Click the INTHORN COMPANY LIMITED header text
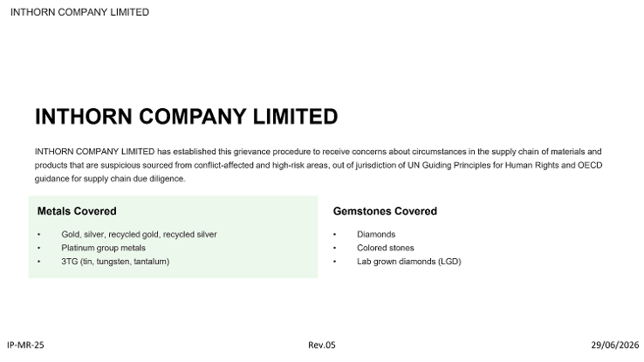Image resolution: width=644 pixels, height=362 pixels. (x=79, y=12)
